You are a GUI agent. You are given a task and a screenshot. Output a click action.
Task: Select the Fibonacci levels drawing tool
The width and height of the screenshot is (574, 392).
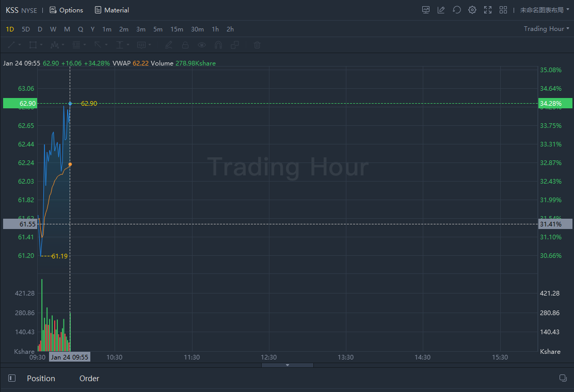pos(76,45)
